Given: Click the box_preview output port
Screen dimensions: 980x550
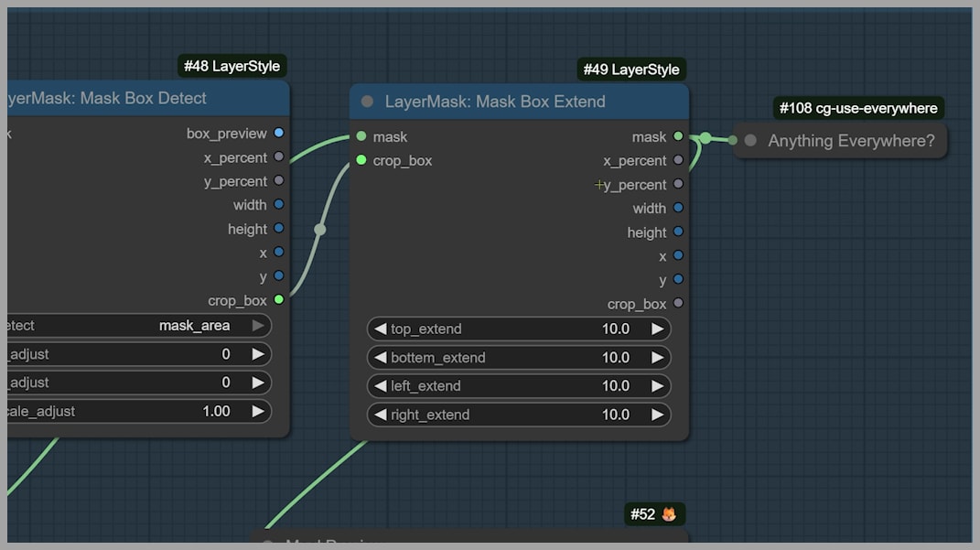Looking at the screenshot, I should (x=279, y=133).
